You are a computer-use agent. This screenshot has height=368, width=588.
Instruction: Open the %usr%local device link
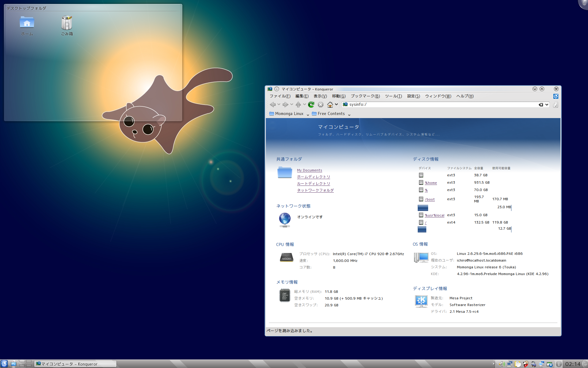tap(434, 215)
